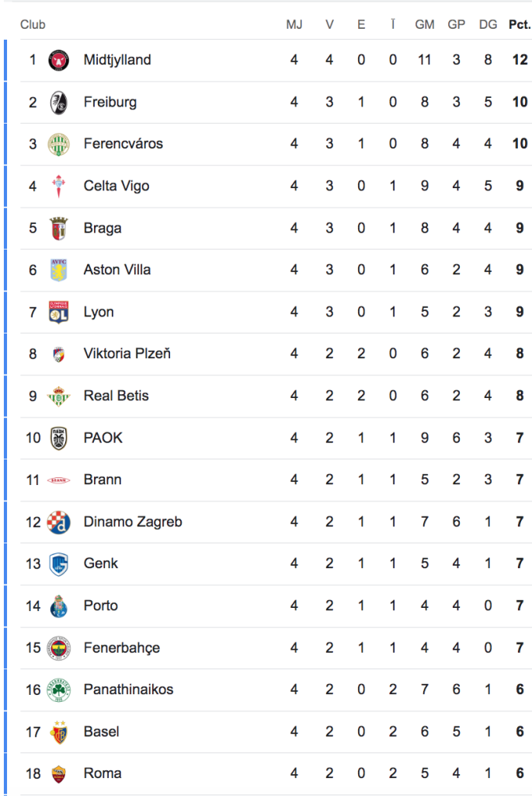Click the Porto club crest
This screenshot has height=796, width=532.
point(59,606)
